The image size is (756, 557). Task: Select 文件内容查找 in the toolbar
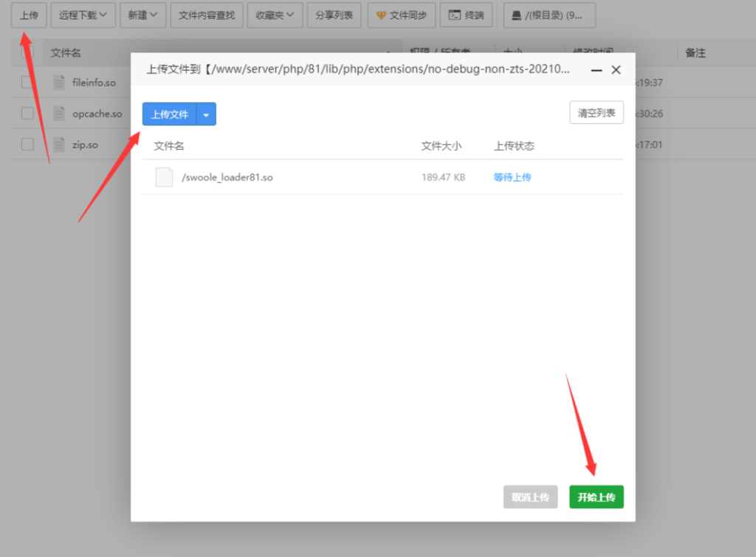(207, 15)
